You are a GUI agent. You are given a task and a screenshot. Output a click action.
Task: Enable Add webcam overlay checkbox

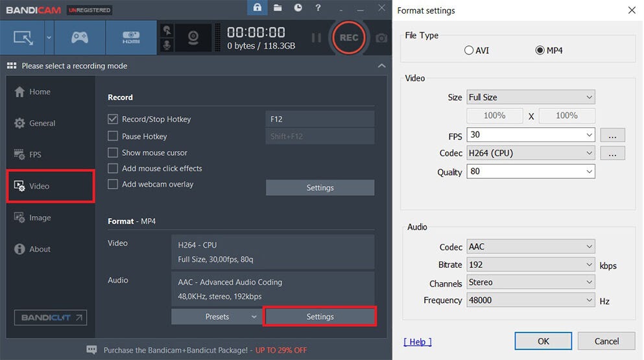(x=113, y=184)
